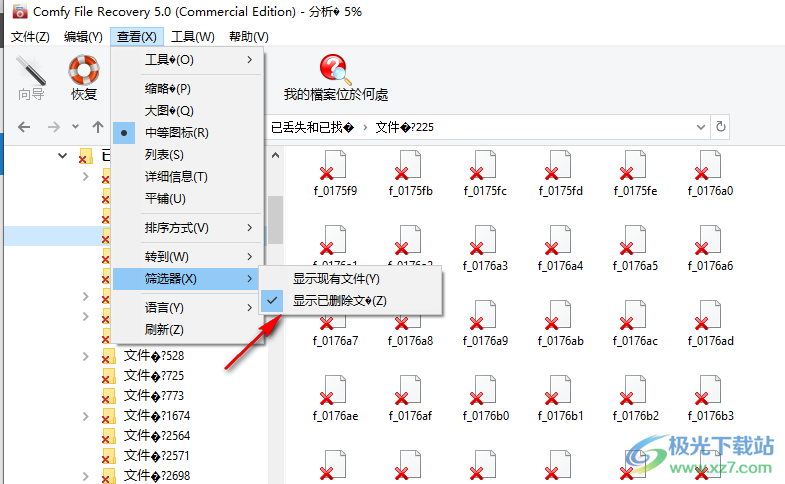Select deleted file f_0176af
Screen dimensions: 785x484
pyautogui.click(x=410, y=398)
